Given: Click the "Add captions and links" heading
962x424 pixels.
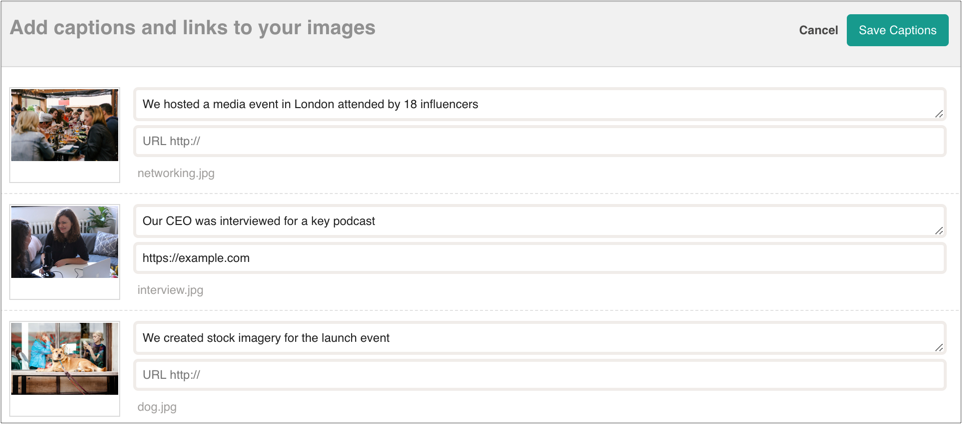Looking at the screenshot, I should (x=193, y=28).
